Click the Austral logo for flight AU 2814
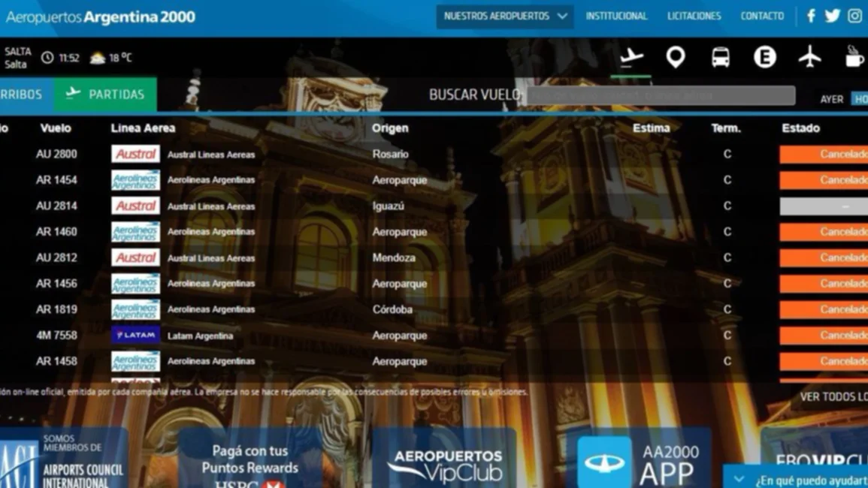This screenshot has height=488, width=868. [135, 206]
